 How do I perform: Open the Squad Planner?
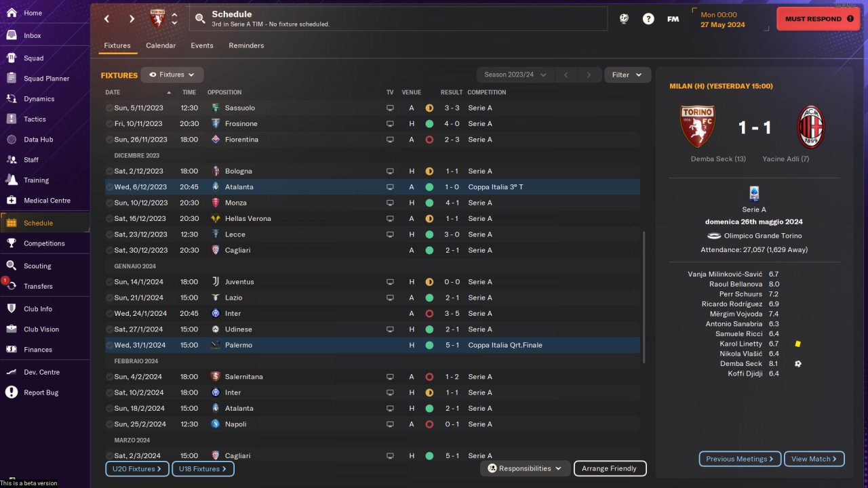[45, 79]
